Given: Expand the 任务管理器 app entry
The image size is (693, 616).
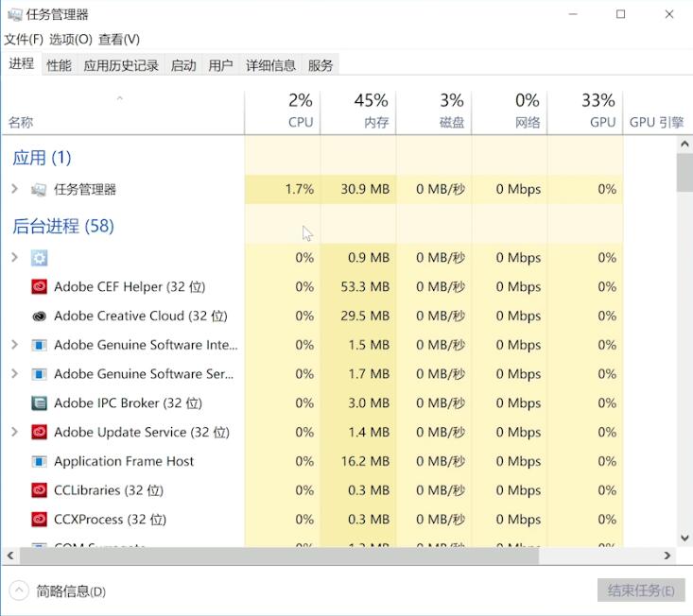Looking at the screenshot, I should tap(14, 189).
